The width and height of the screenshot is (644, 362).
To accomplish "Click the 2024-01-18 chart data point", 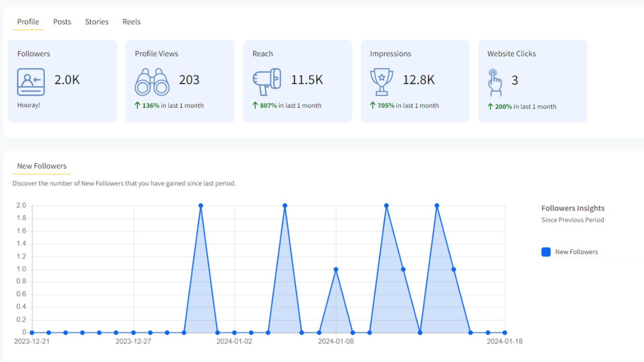I will 504,333.
